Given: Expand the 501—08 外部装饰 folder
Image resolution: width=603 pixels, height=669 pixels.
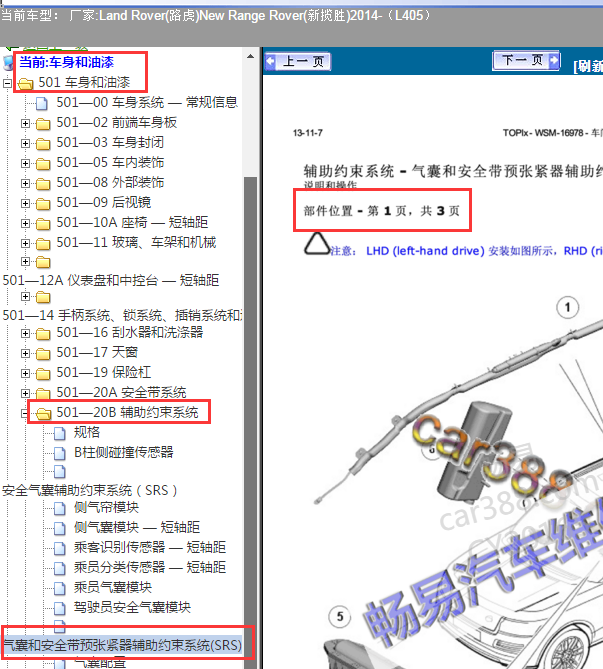Looking at the screenshot, I should [x=25, y=183].
